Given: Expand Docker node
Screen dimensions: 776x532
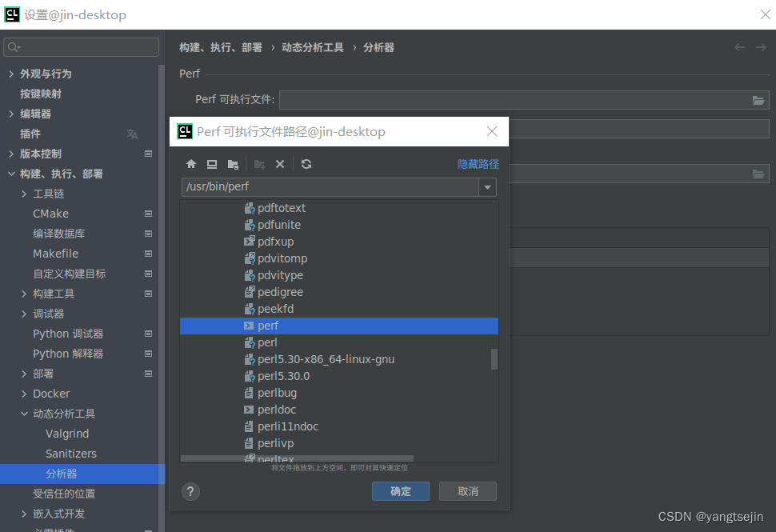Looking at the screenshot, I should coord(24,394).
